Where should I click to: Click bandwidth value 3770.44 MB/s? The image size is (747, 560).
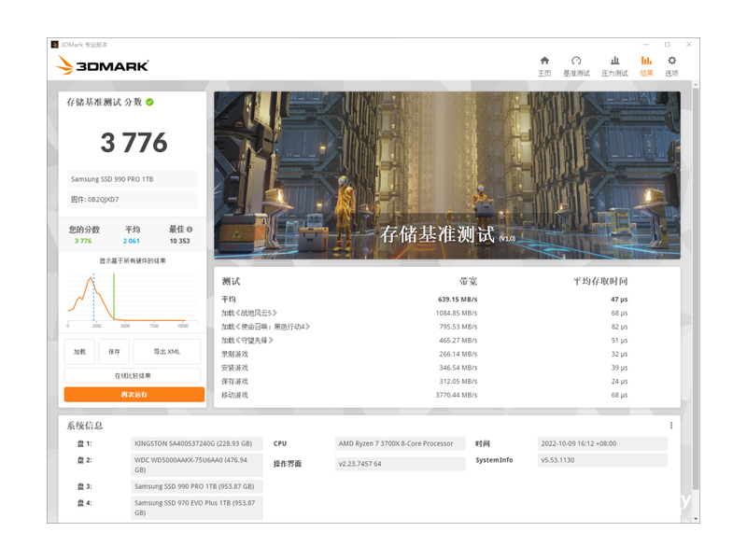point(456,395)
